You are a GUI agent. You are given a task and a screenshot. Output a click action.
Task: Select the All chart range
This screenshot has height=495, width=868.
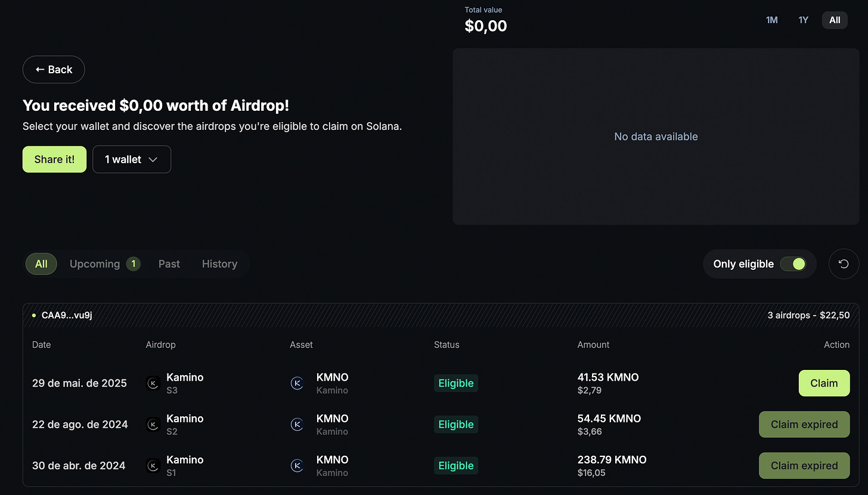pyautogui.click(x=835, y=20)
